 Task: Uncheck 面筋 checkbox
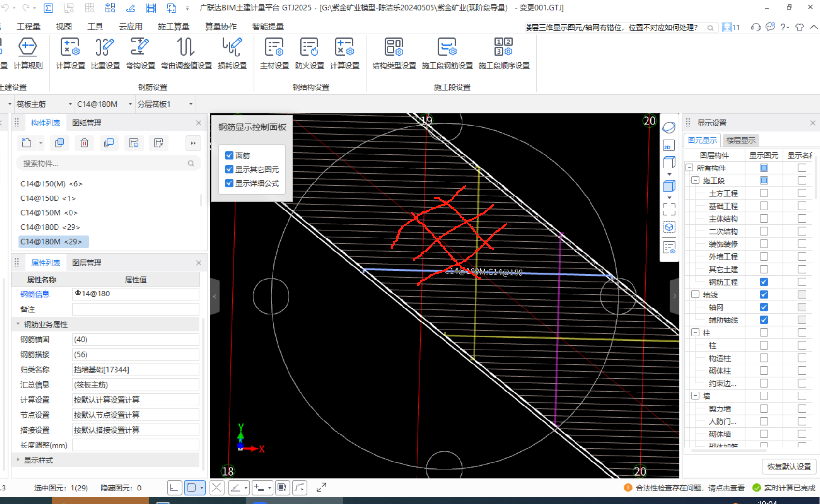[230, 155]
